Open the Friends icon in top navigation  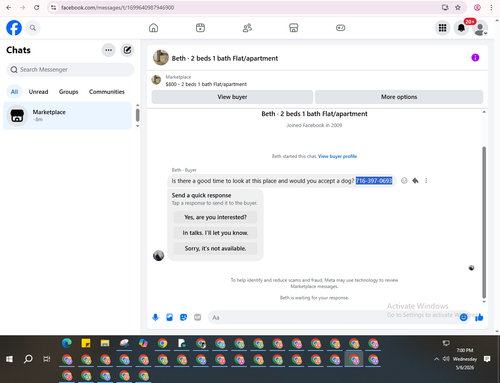[247, 28]
